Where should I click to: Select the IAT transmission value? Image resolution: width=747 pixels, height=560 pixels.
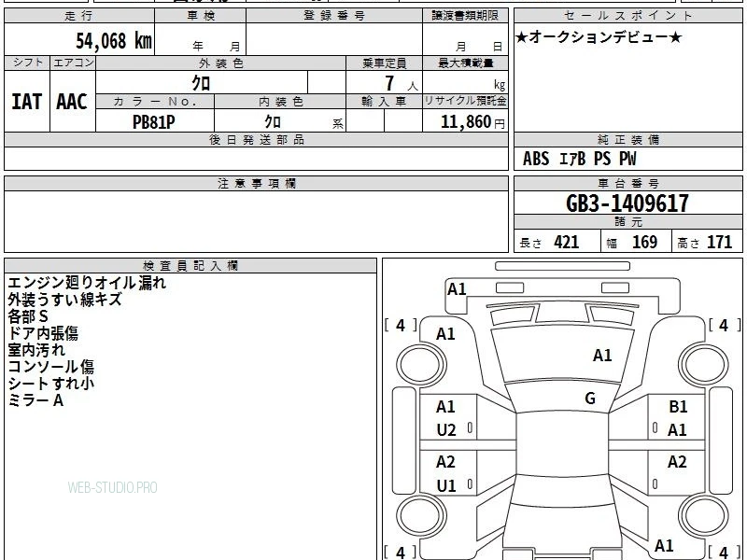pyautogui.click(x=27, y=102)
